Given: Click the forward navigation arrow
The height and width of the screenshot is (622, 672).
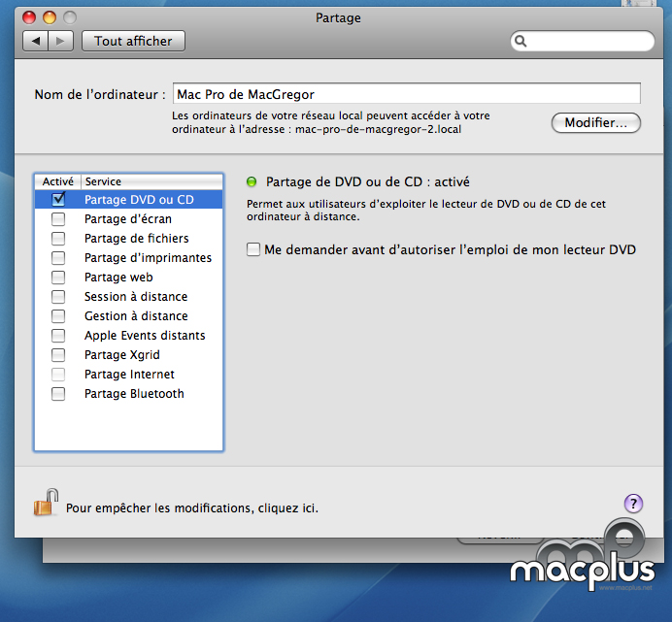Looking at the screenshot, I should tap(60, 41).
